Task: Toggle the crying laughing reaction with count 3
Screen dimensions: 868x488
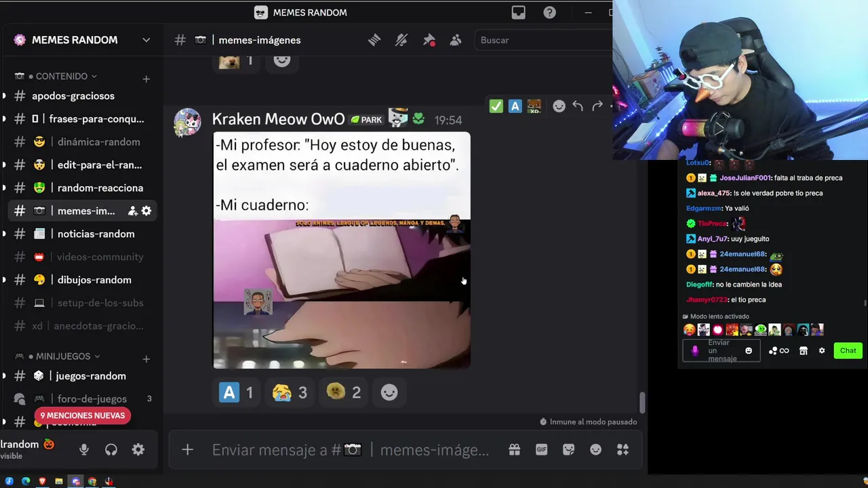Action: tap(290, 392)
